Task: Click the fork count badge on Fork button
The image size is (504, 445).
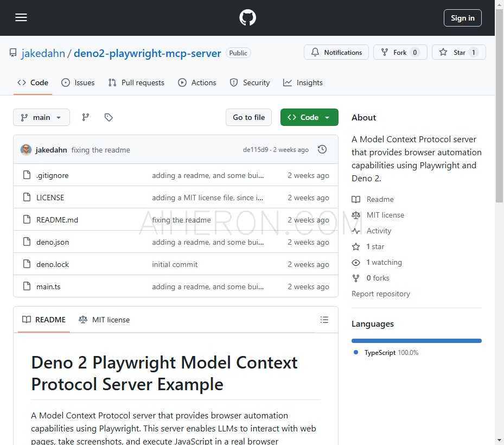Action: [x=415, y=53]
